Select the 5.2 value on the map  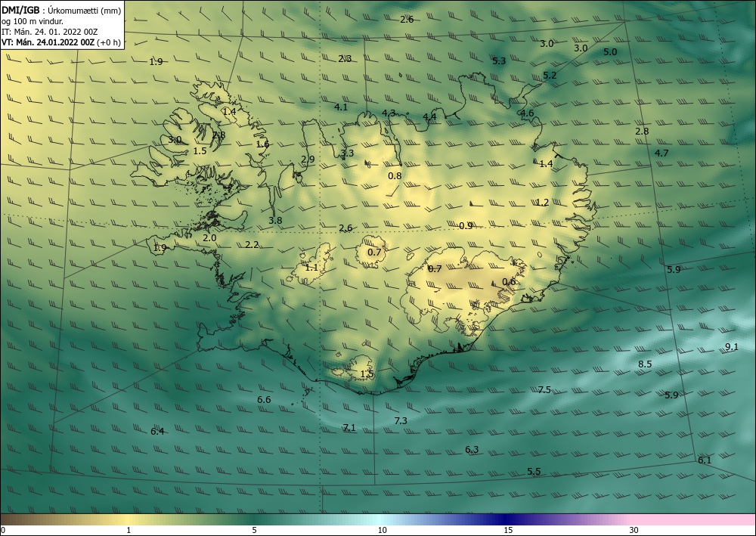point(550,75)
